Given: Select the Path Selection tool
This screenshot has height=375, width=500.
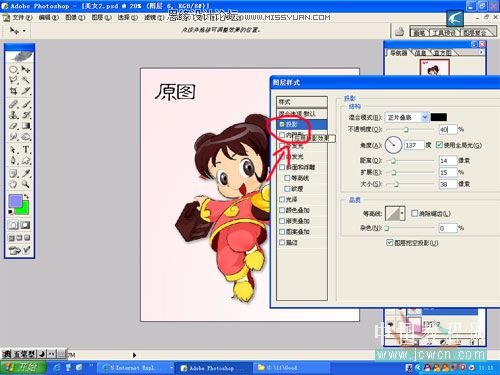Looking at the screenshot, I should [x=13, y=150].
